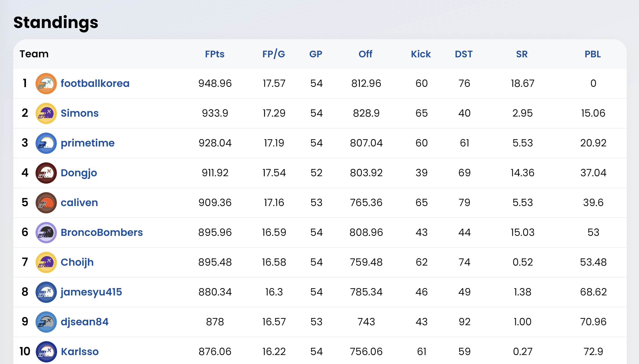Sort standings by Kick points
Screen dimensions: 639x364
421,54
